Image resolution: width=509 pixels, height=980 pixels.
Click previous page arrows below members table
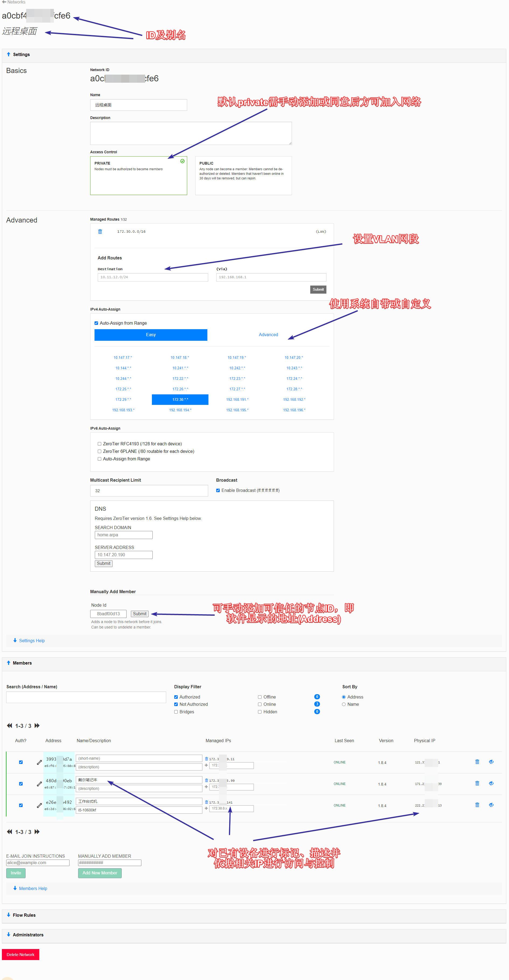(9, 832)
